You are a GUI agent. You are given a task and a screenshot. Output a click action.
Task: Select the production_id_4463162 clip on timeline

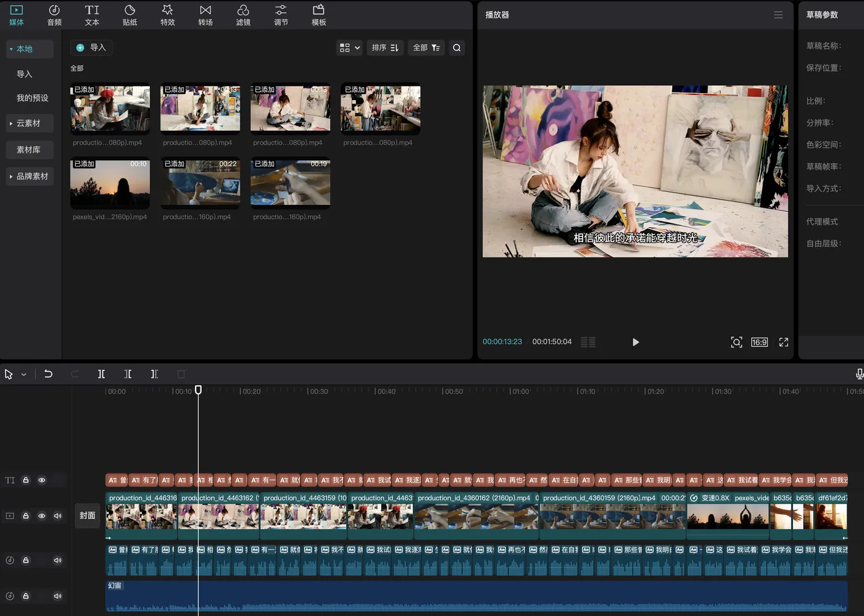(218, 515)
